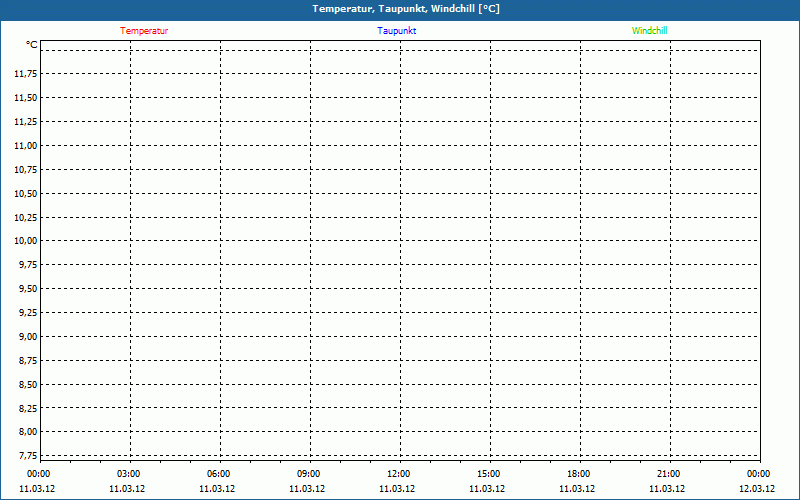The image size is (800, 500).
Task: Click the 06:00 time axis label
Action: (218, 474)
